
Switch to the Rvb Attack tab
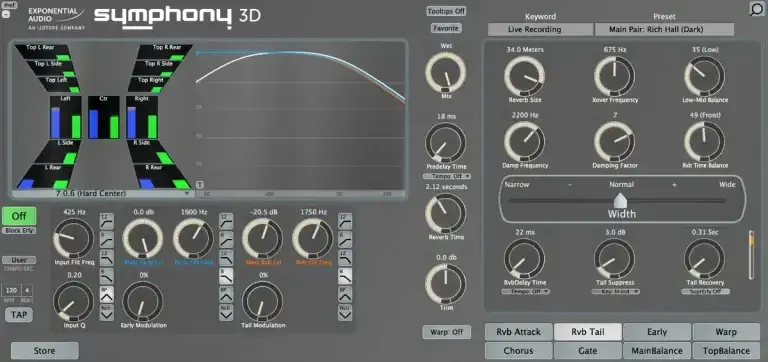[519, 332]
